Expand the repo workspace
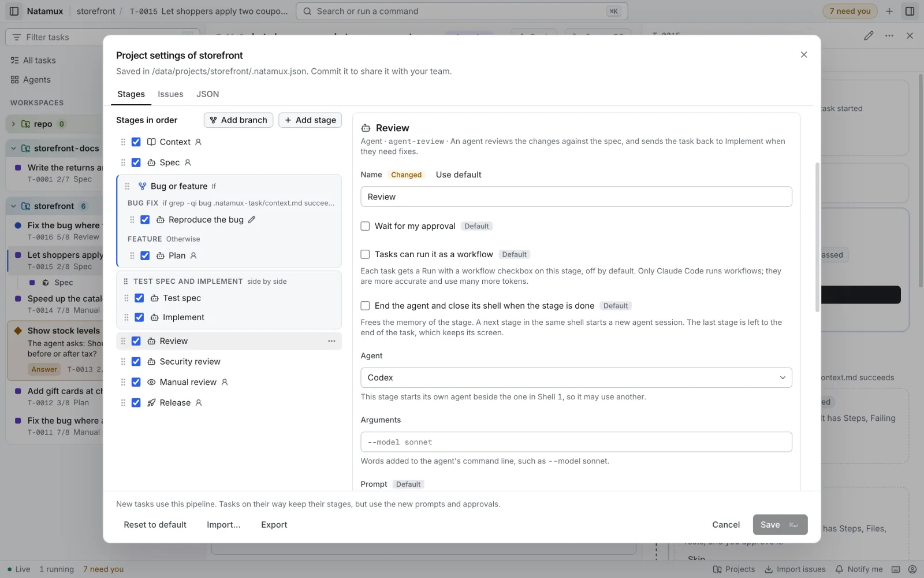 tap(13, 124)
